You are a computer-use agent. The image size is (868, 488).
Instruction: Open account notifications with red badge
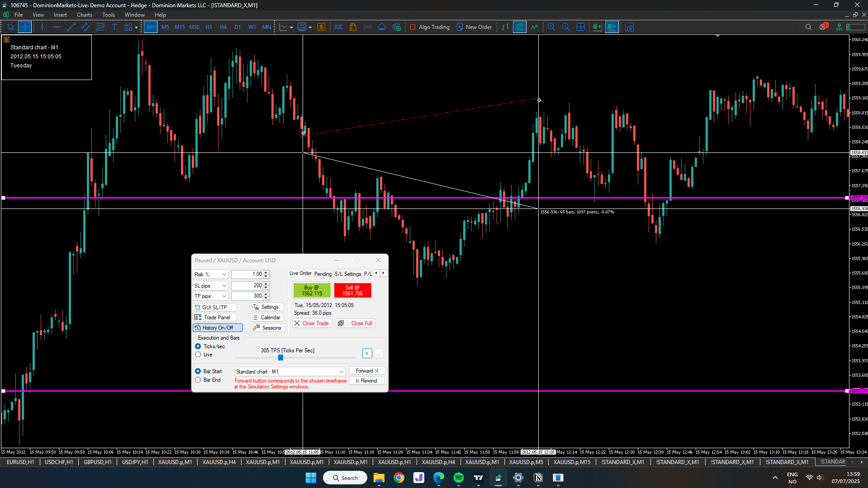tap(824, 27)
